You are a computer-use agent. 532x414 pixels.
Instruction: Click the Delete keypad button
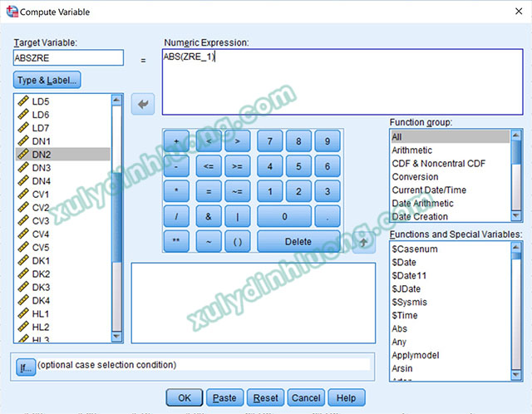(298, 241)
